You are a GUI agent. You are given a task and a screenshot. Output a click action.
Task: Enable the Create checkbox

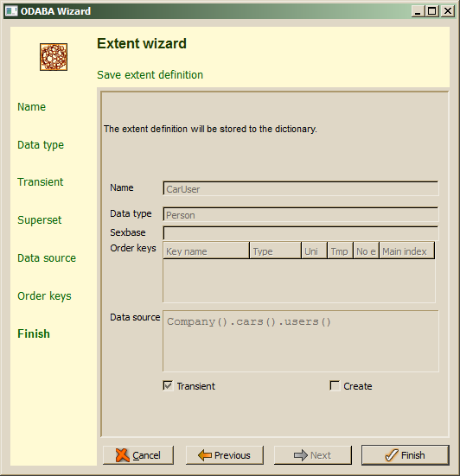pos(335,386)
